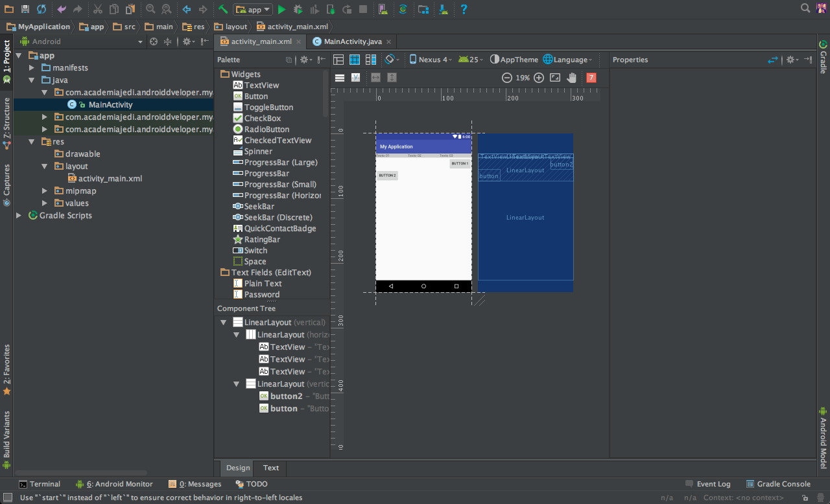
Task: Click the Make Project hammer icon
Action: [x=222, y=9]
